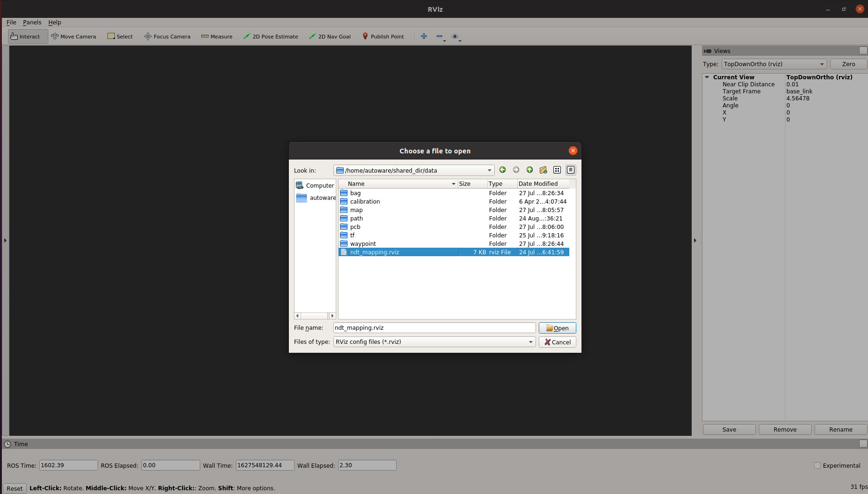Open the File menu
Screen dimensions: 868x494
click(x=11, y=22)
